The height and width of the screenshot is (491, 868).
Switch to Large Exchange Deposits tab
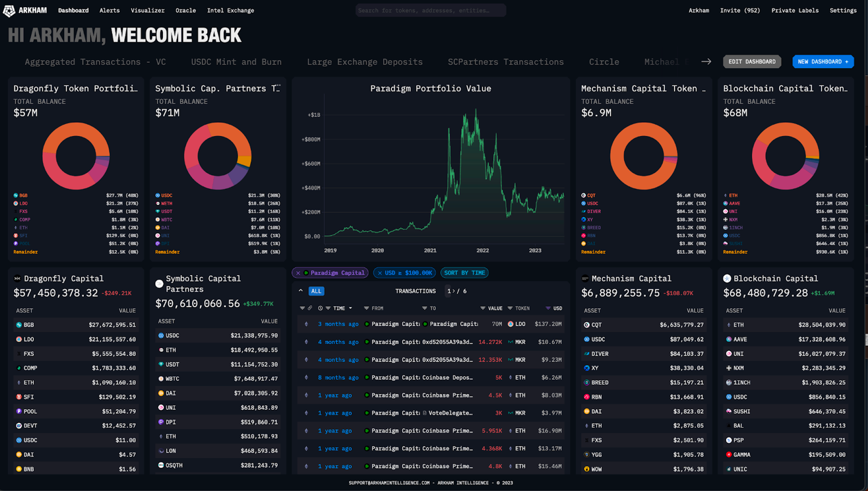[x=365, y=62]
